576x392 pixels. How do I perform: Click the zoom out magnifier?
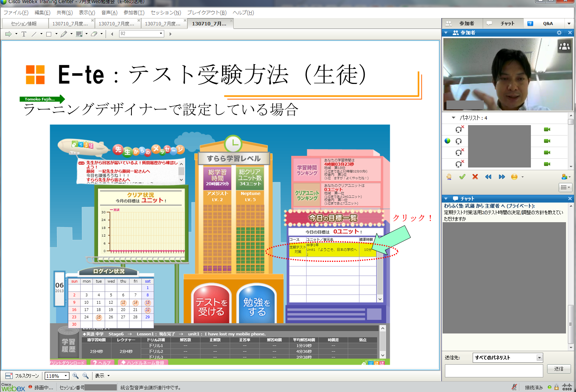tap(86, 376)
